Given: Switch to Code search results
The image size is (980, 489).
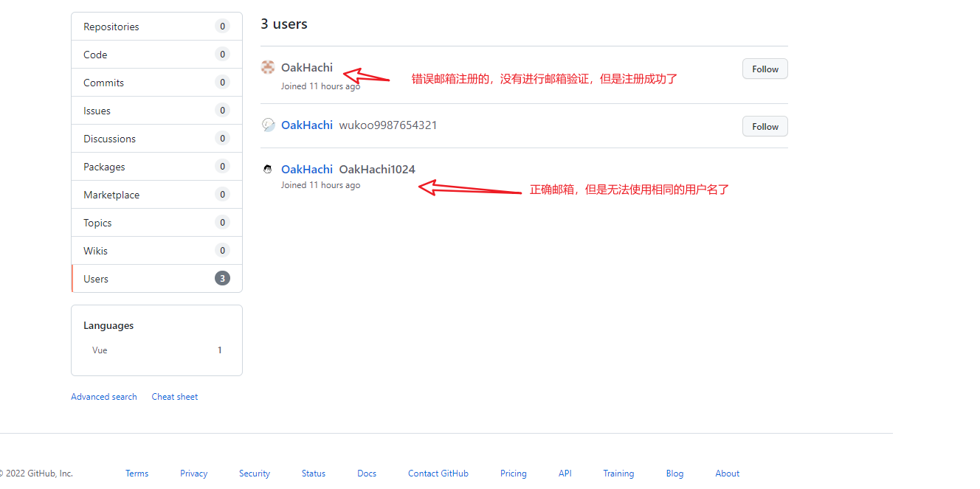Looking at the screenshot, I should (156, 55).
